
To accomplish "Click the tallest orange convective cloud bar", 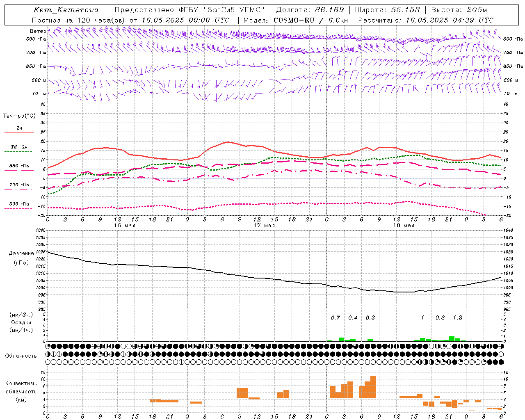I will [373, 387].
